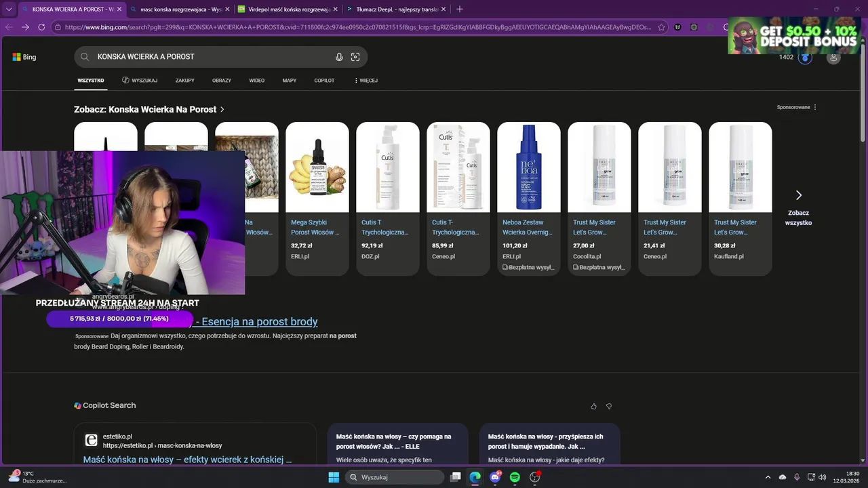868x488 pixels.
Task: Expand the WIĘCEJ menu
Action: [366, 81]
